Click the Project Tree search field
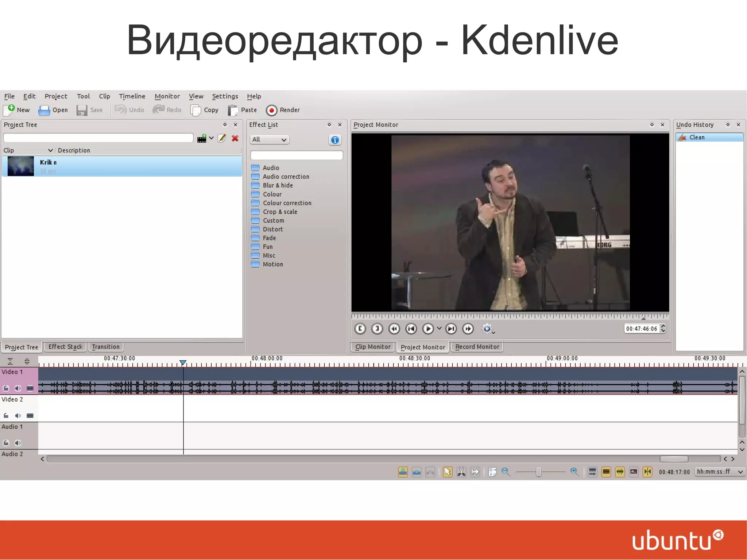This screenshot has width=747, height=560. tap(98, 138)
